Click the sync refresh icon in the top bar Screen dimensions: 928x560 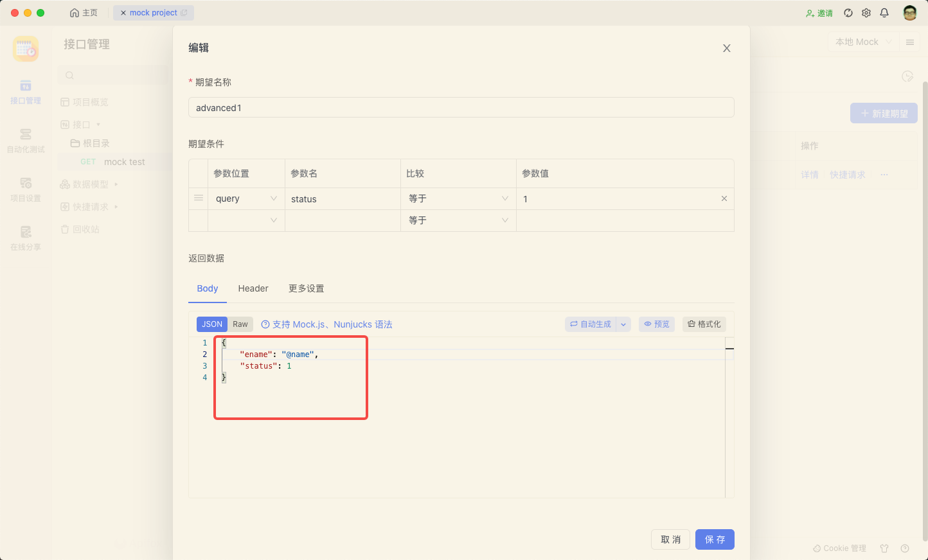848,12
